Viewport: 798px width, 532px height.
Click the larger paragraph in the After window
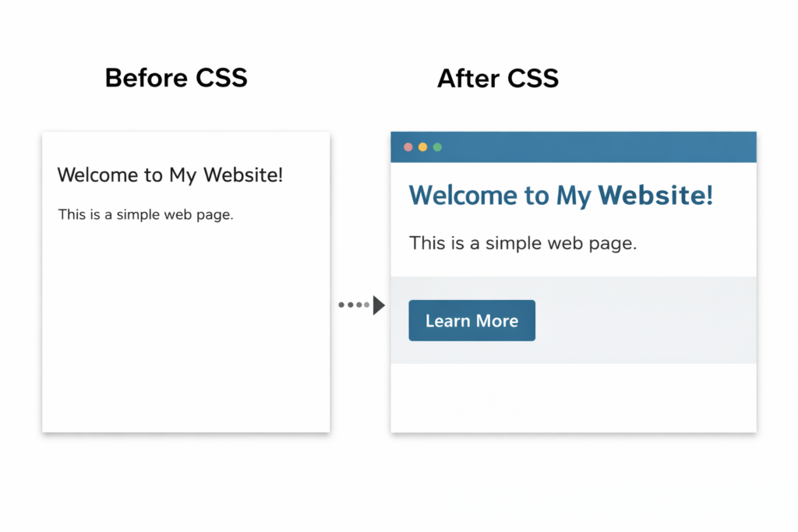point(523,243)
